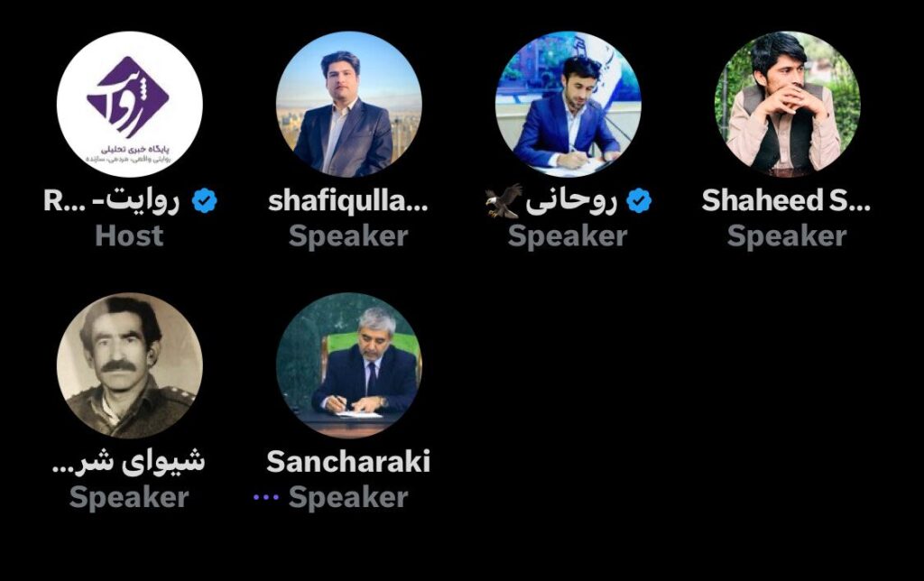Click the Speaker label under shafiqulla
The width and height of the screenshot is (924, 581).
point(348,237)
